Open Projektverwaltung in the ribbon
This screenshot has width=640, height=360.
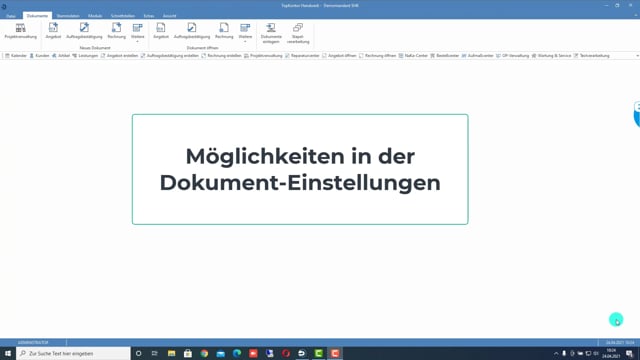point(20,31)
